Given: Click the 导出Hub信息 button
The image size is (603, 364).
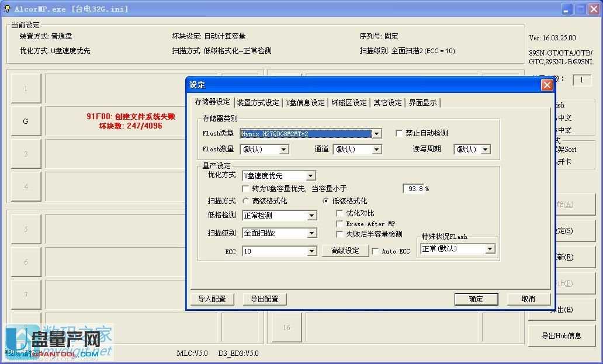Looking at the screenshot, I should coord(561,334).
